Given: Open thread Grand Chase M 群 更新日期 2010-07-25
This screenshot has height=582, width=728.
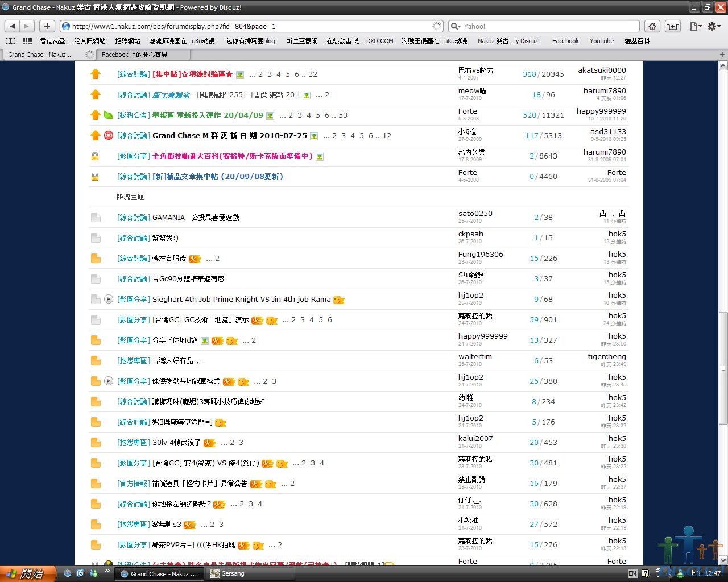Looking at the screenshot, I should 230,136.
